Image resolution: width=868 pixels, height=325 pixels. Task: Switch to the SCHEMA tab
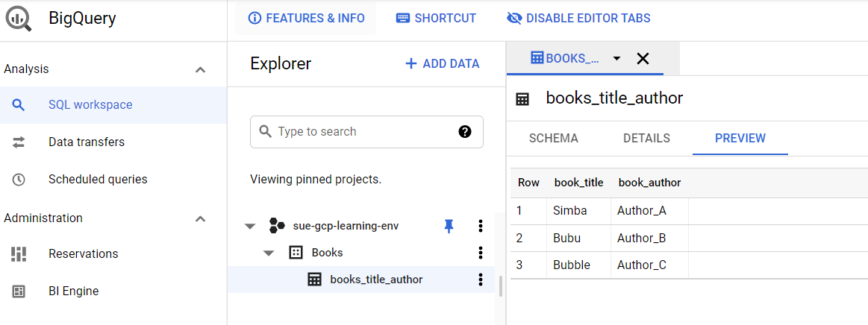coord(554,138)
